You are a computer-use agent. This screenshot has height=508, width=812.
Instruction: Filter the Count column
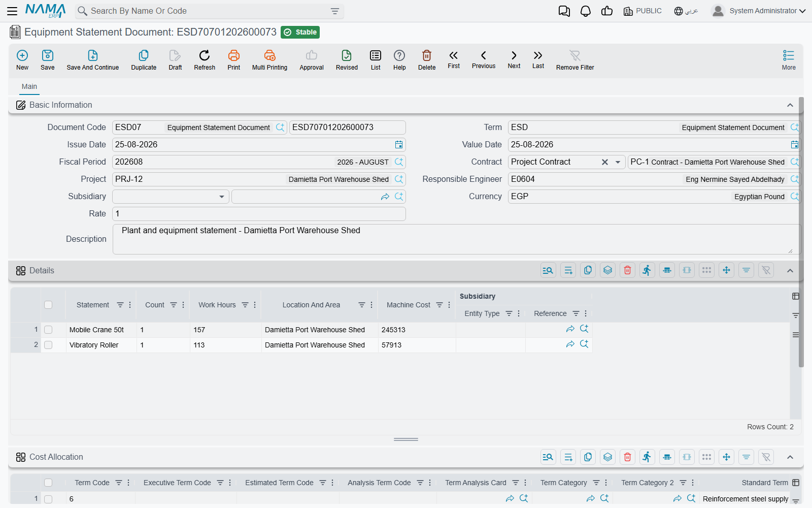[x=174, y=305]
